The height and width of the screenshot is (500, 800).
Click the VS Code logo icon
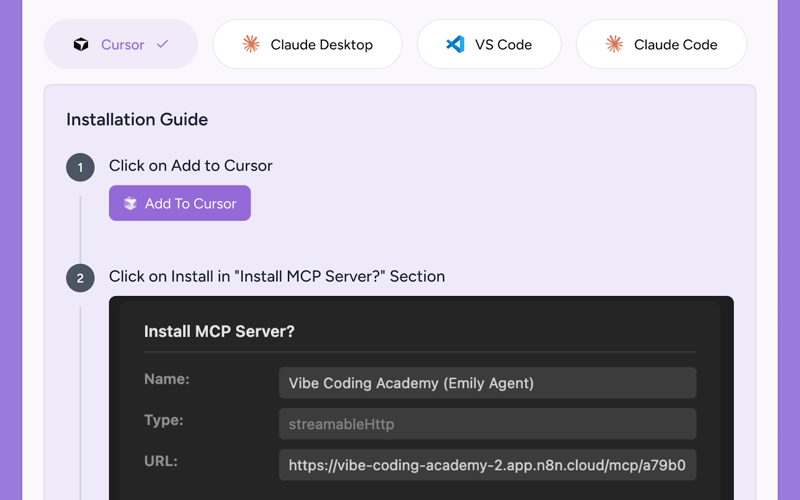(x=455, y=44)
